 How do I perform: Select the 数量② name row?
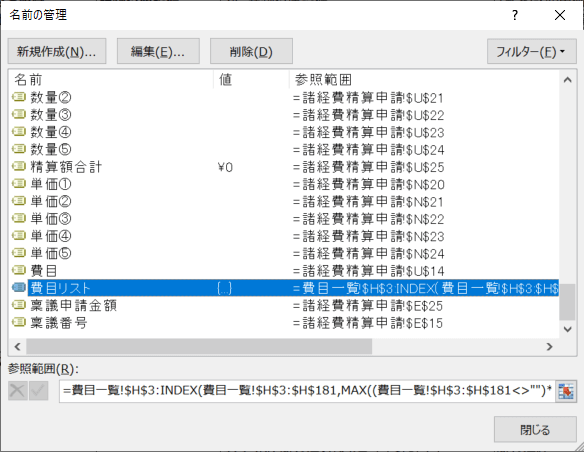click(x=284, y=98)
